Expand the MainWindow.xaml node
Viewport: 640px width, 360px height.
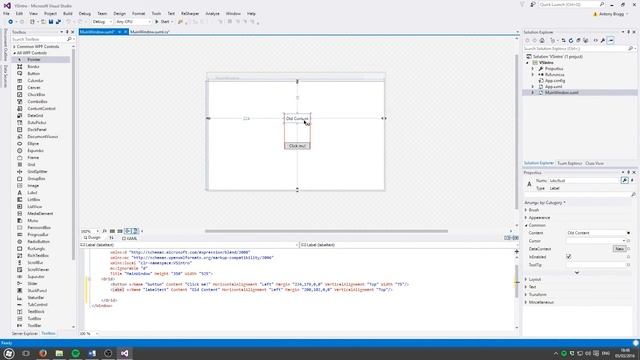tap(533, 93)
